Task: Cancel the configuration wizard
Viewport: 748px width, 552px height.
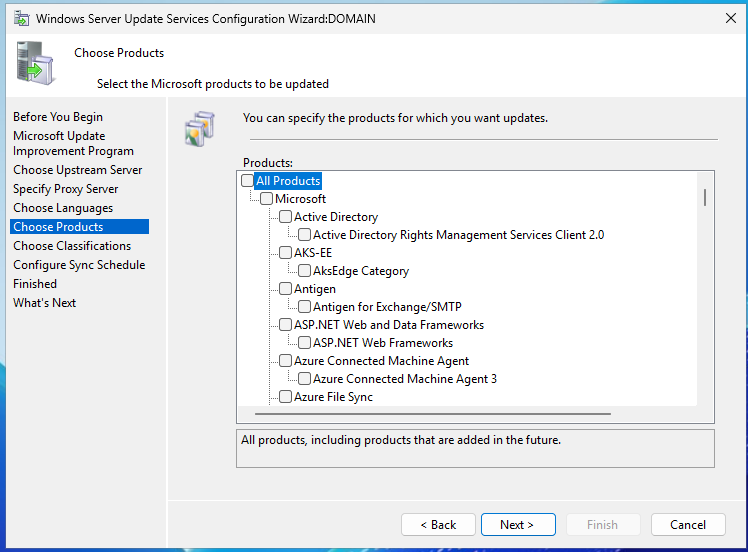Action: [x=688, y=525]
